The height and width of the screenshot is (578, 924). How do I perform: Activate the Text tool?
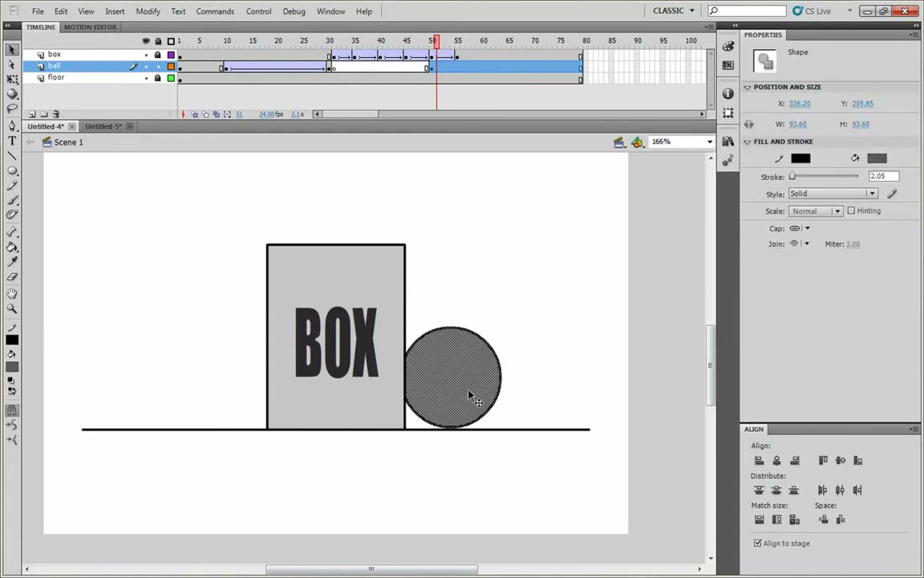[x=12, y=141]
